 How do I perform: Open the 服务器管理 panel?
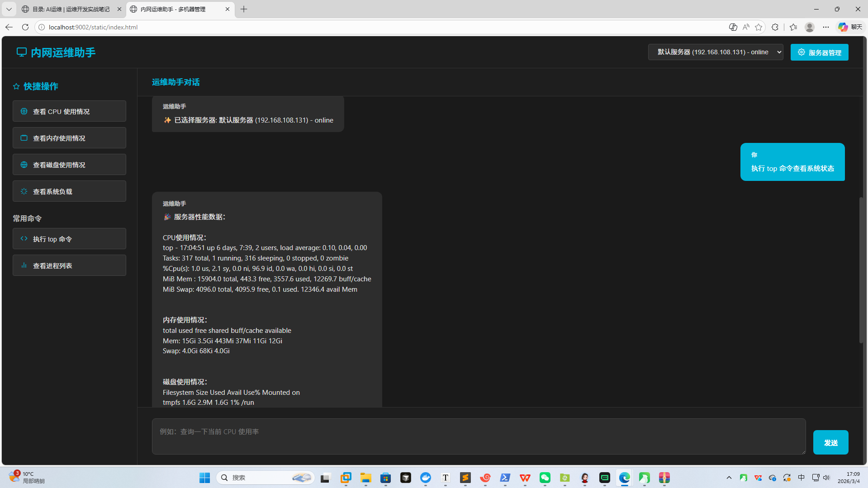tap(819, 52)
